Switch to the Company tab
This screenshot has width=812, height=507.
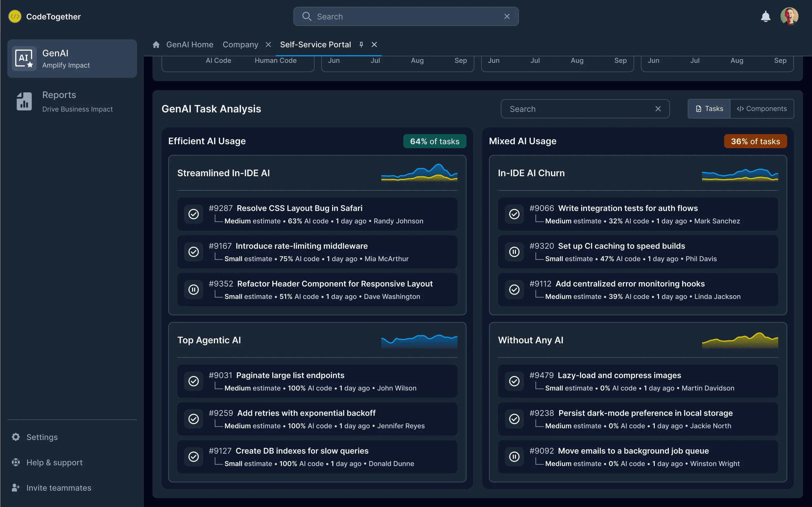pyautogui.click(x=240, y=45)
